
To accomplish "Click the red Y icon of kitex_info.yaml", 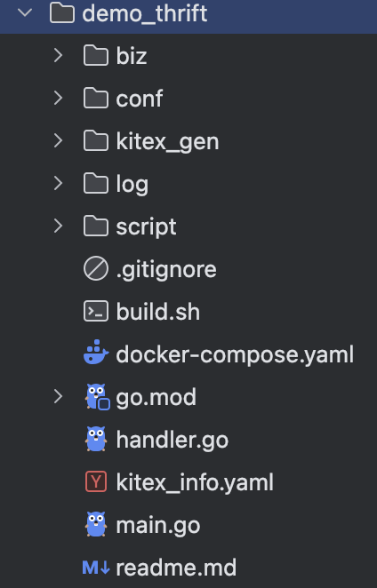I will (x=96, y=481).
